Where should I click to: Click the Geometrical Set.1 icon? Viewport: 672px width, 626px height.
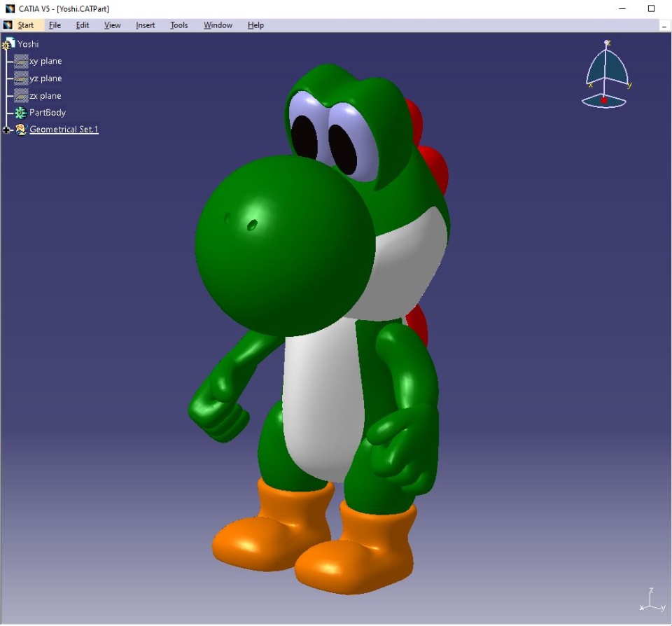tap(21, 129)
